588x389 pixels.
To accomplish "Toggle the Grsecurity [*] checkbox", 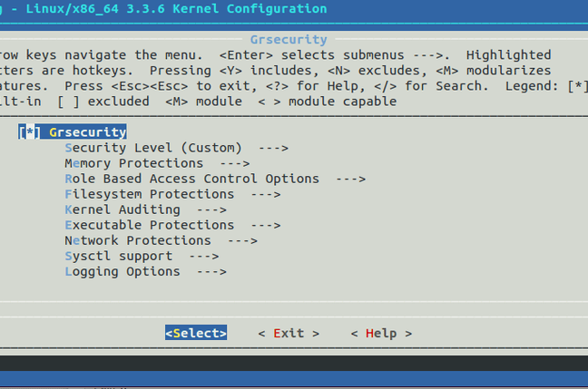I will 30,132.
